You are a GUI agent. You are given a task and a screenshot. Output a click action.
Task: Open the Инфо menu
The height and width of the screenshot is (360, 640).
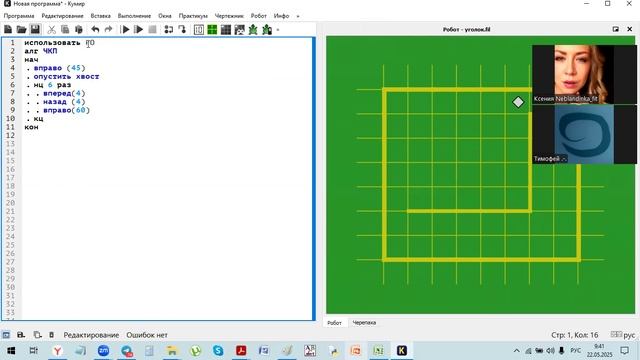pos(281,16)
